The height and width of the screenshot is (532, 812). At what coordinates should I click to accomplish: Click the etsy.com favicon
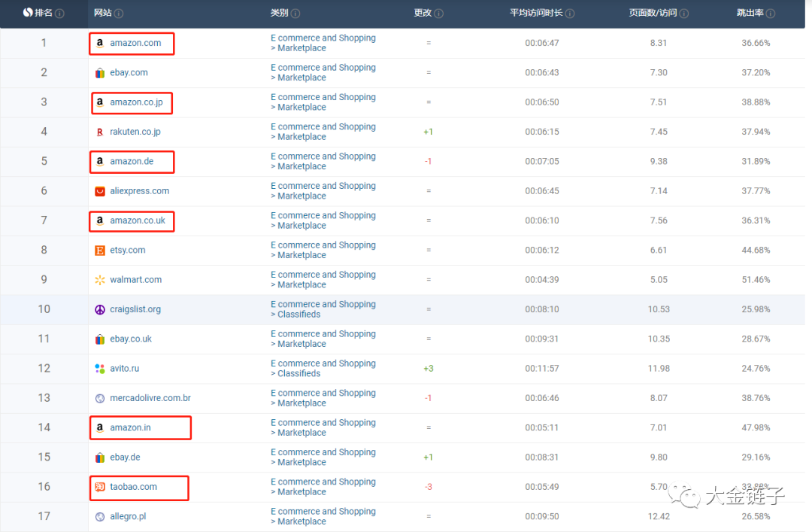(x=100, y=251)
